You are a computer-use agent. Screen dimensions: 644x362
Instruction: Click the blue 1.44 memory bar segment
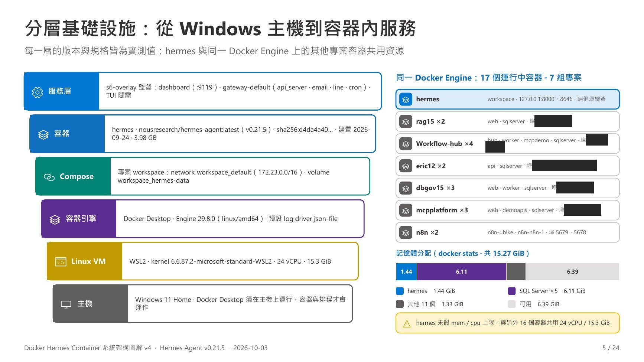point(406,272)
